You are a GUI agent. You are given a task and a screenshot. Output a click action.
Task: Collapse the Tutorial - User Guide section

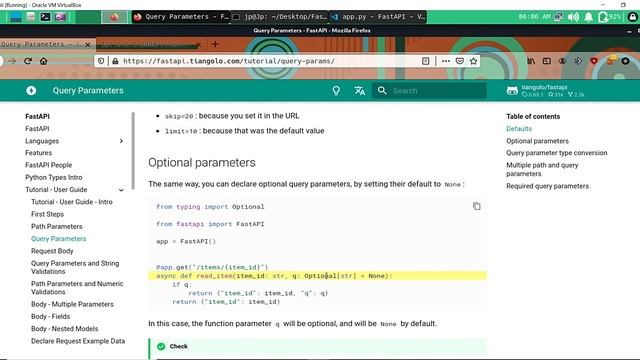tap(121, 190)
